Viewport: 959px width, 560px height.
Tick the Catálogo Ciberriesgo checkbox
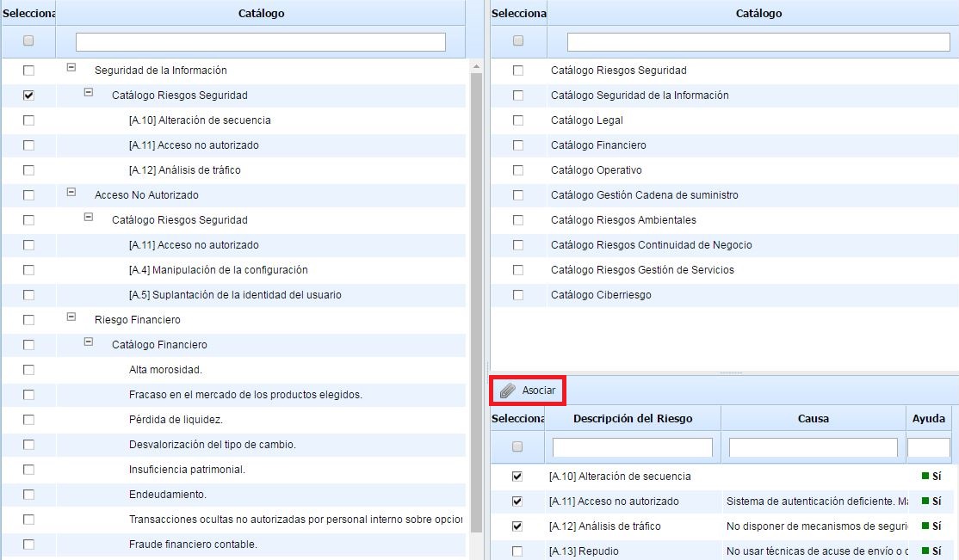[x=517, y=295]
